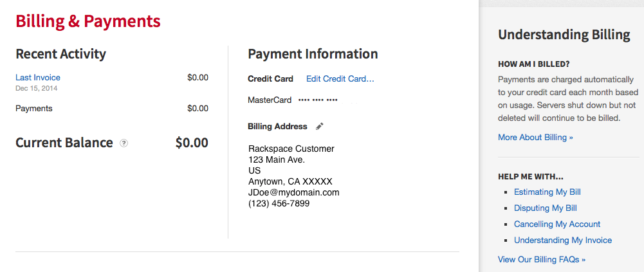The width and height of the screenshot is (644, 272).
Task: Open Disputing My Bill help link
Action: click(x=546, y=208)
